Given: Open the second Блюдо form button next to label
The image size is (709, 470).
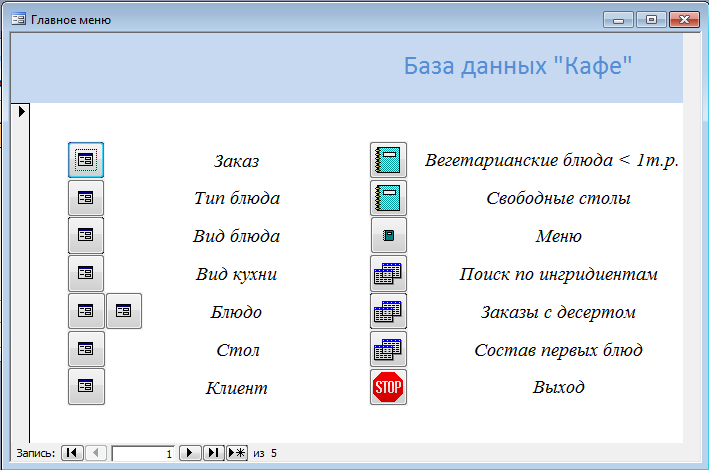Looking at the screenshot, I should tap(124, 311).
